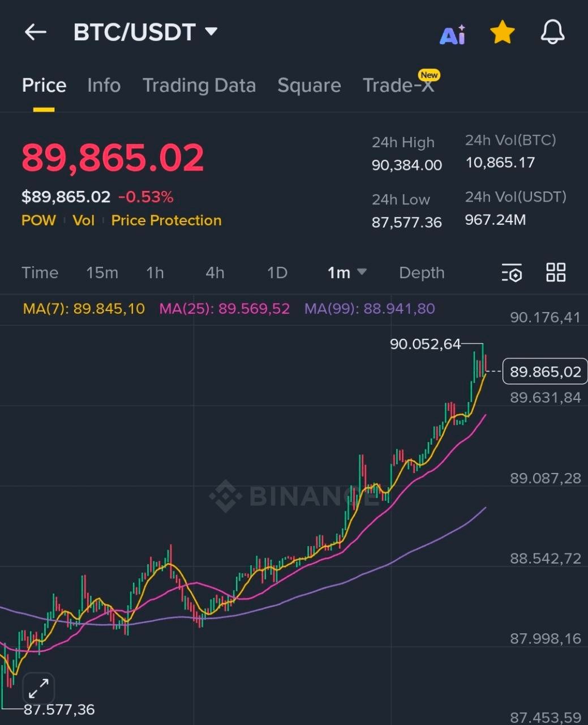
Task: Tap the POW tag link
Action: pos(38,220)
